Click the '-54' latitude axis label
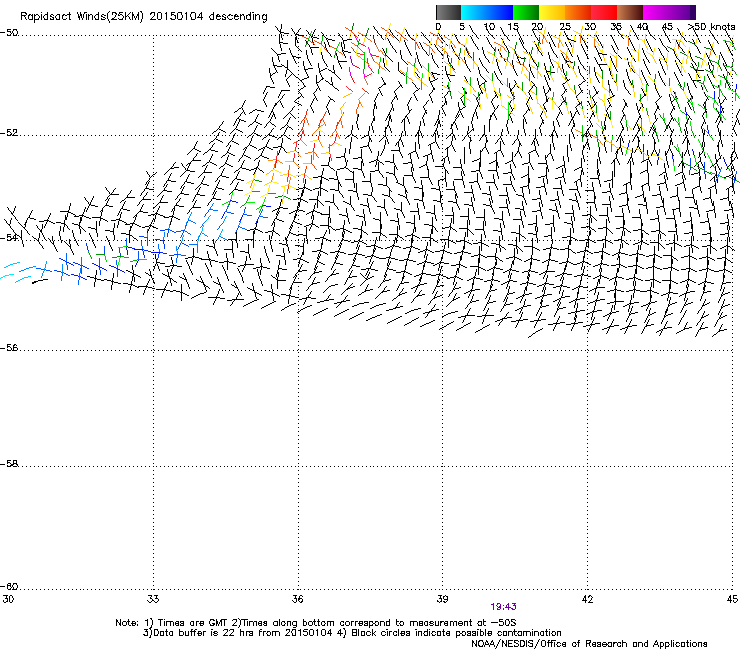740x650 pixels. pyautogui.click(x=9, y=237)
